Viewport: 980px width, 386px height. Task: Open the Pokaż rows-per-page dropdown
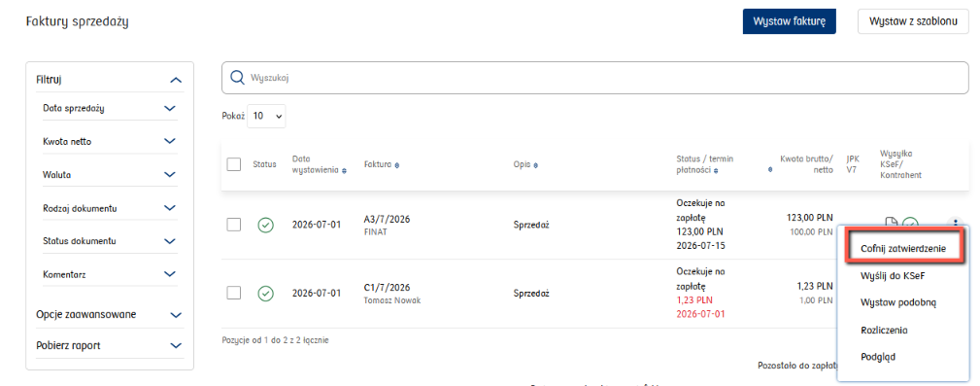point(267,117)
